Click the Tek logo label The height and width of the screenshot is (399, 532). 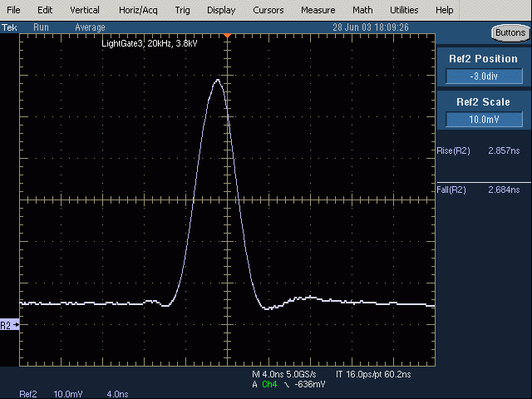click(x=9, y=27)
